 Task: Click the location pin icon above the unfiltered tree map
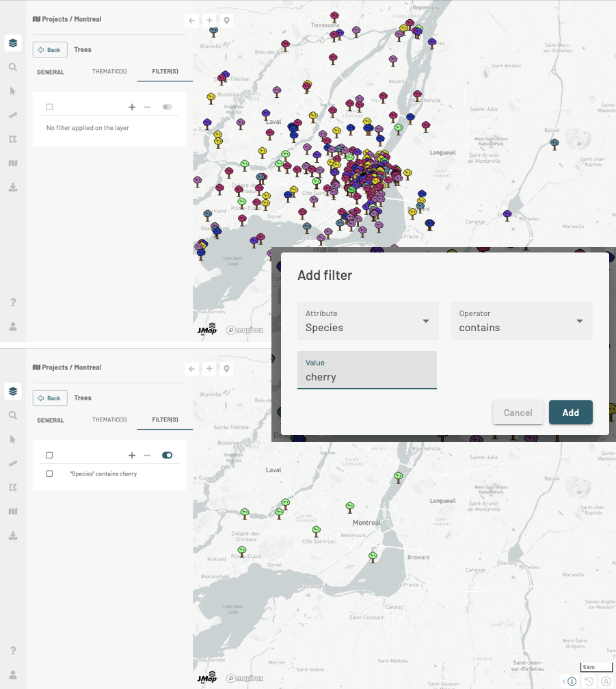(227, 21)
